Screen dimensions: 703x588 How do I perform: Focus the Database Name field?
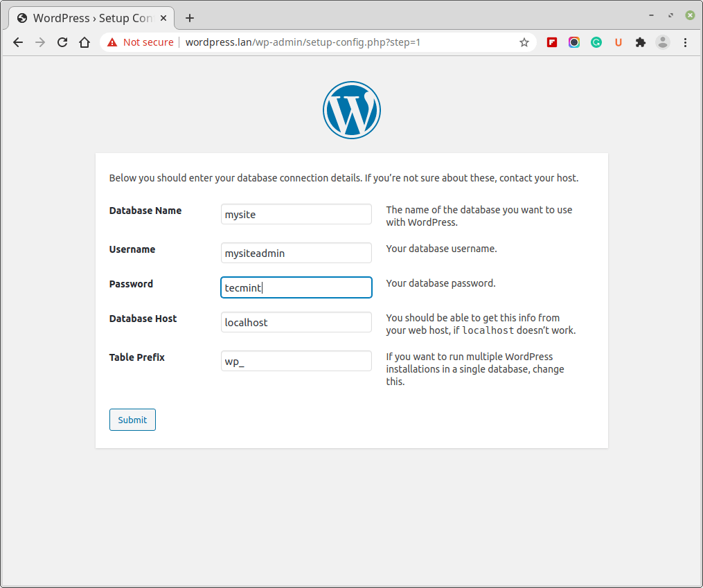coord(296,214)
